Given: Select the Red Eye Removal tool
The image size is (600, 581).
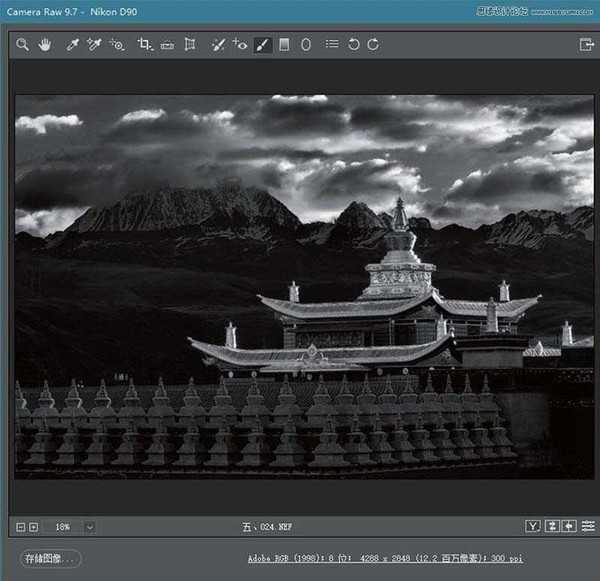Looking at the screenshot, I should point(240,45).
